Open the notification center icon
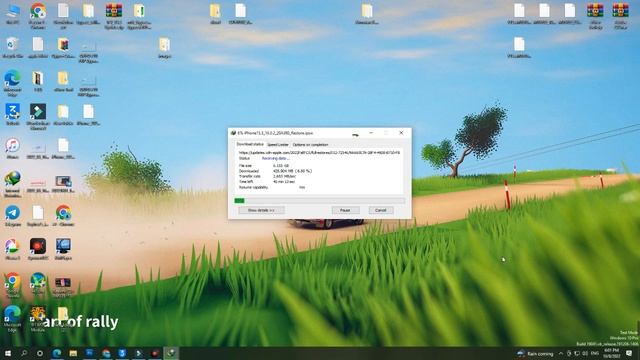This screenshot has width=640, height=360. point(629,353)
